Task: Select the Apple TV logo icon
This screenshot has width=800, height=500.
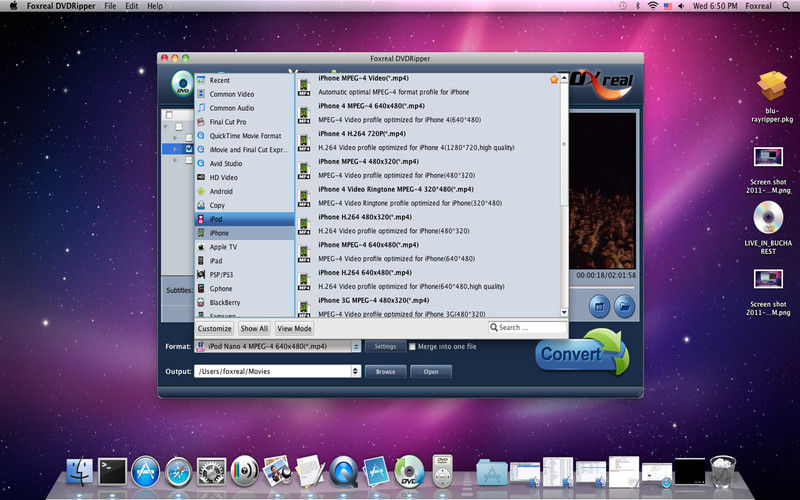Action: tap(201, 247)
